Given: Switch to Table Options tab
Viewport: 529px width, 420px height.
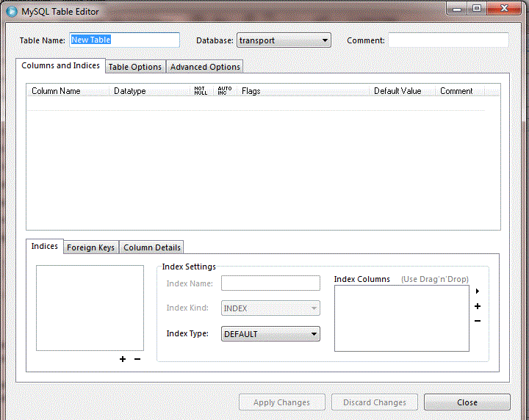Looking at the screenshot, I should click(135, 67).
